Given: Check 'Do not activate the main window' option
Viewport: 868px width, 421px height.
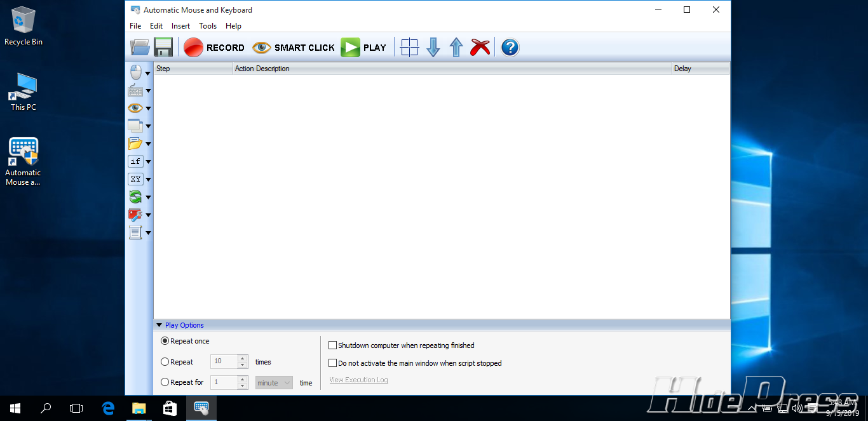Looking at the screenshot, I should (332, 363).
